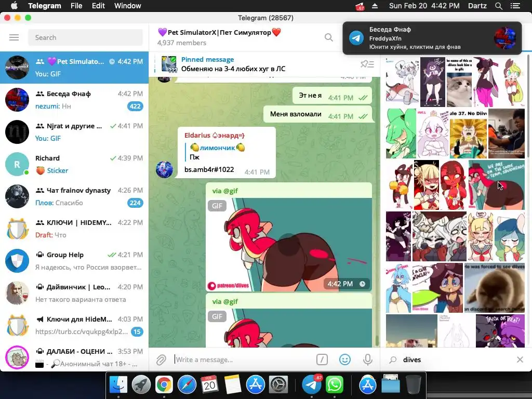Select the 'We are on the same team' GIF
The image size is (532, 399).
tap(496, 185)
